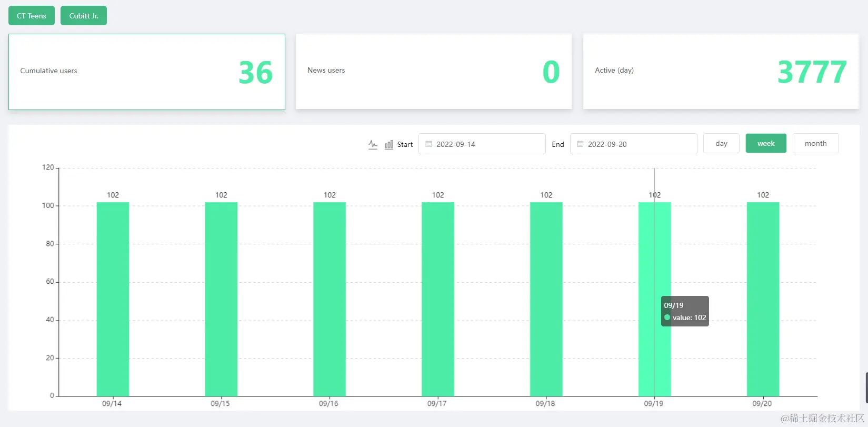This screenshot has height=427, width=868.
Task: Click the 09/14 bar in chart
Action: pos(113,299)
